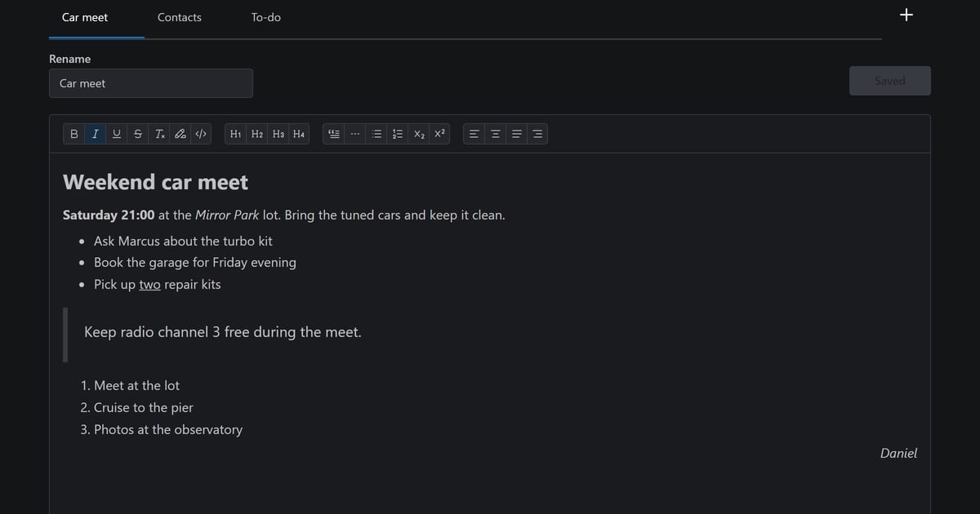Screen dimensions: 980x514
Task: Toggle bold formatting in the editor toolbar
Action: [74, 134]
